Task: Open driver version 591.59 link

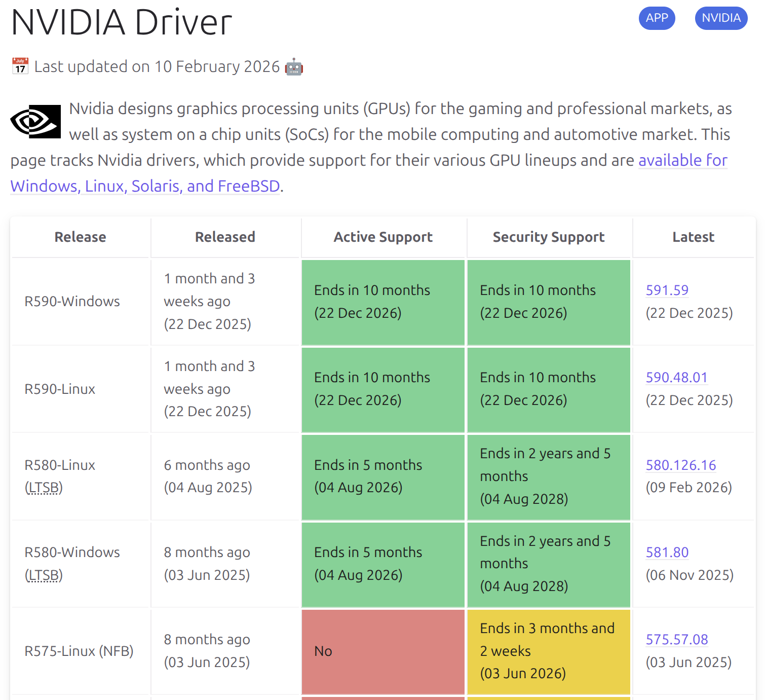Action: click(x=667, y=290)
